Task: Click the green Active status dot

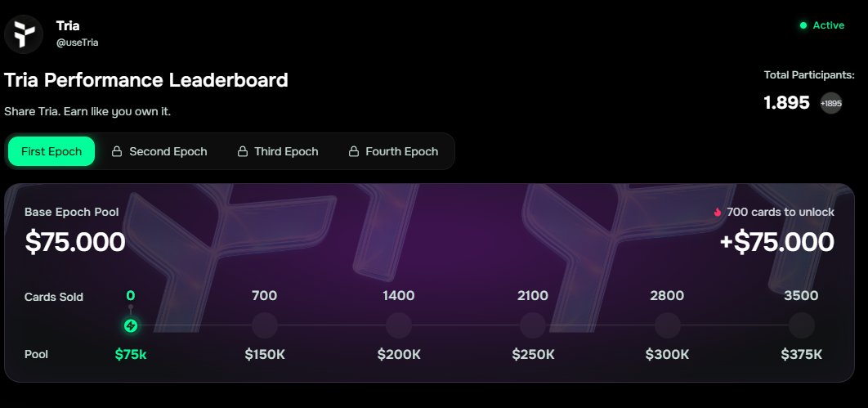Action: pyautogui.click(x=803, y=25)
